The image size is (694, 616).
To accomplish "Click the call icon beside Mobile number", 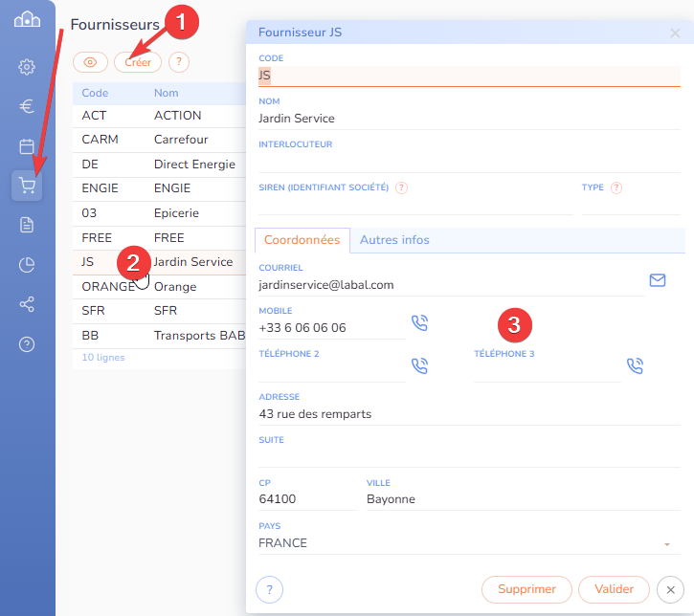I will point(419,323).
